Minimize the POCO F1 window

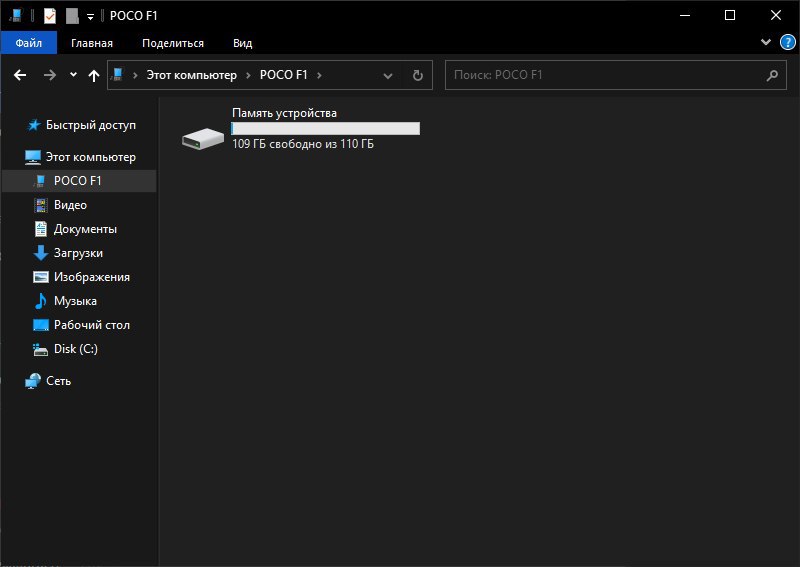(x=685, y=15)
